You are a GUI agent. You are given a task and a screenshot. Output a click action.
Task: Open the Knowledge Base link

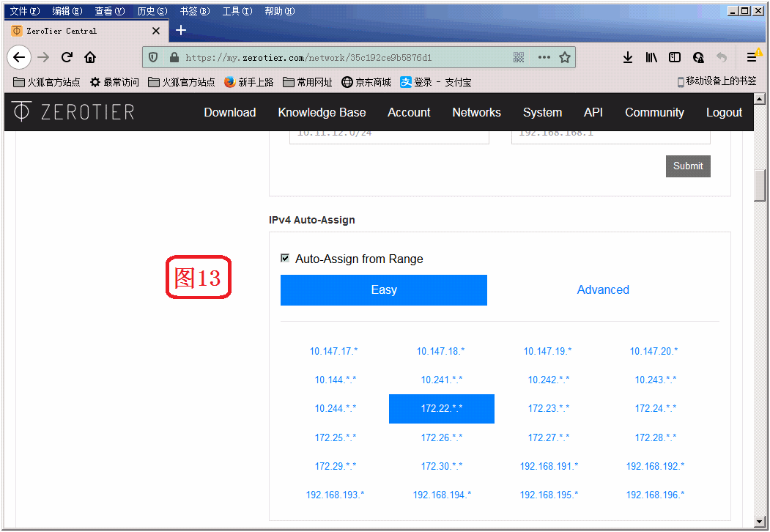322,113
